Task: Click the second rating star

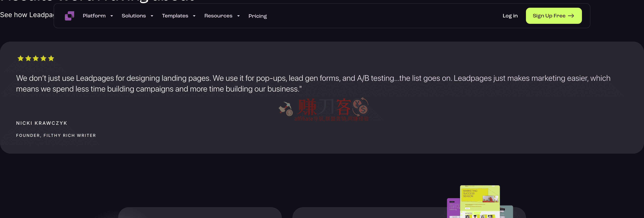Action: coord(28,59)
